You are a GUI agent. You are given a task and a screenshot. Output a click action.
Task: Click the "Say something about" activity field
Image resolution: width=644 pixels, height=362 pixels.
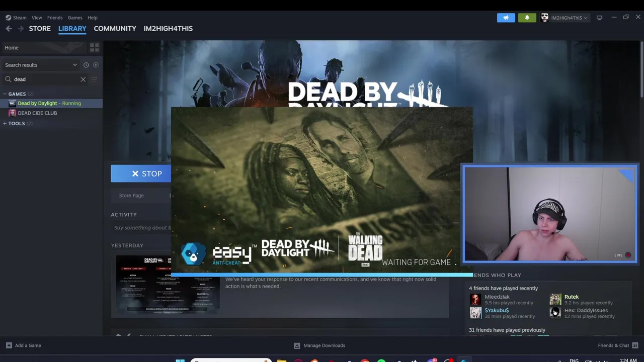click(142, 228)
